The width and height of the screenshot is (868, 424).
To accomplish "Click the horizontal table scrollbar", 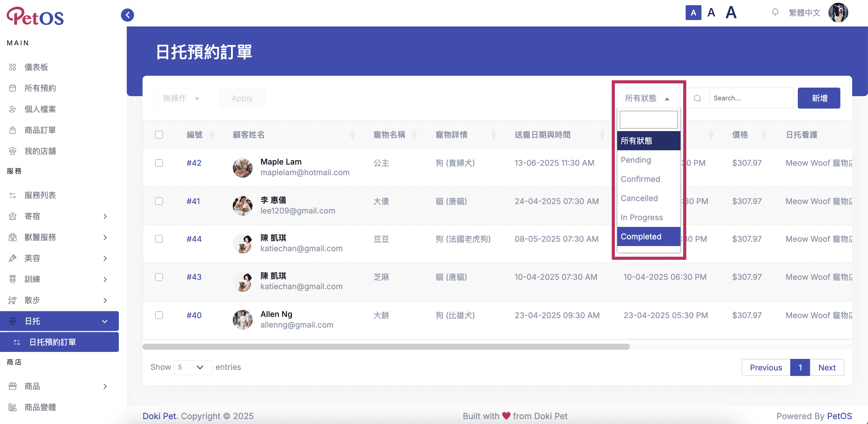I will 386,347.
